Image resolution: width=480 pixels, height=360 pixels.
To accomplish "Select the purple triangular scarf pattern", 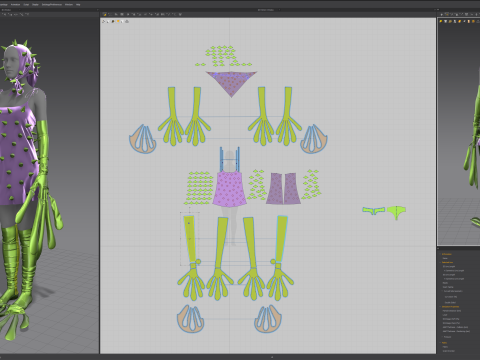I will pyautogui.click(x=231, y=82).
